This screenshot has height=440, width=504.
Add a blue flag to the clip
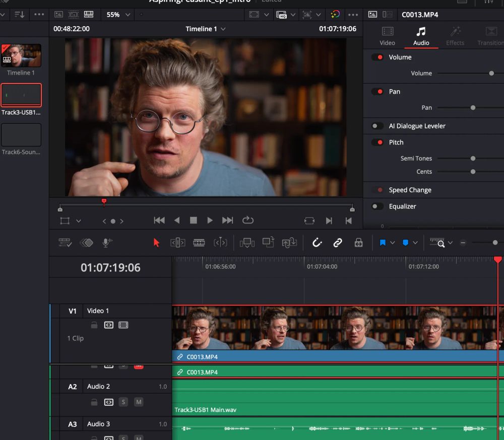[383, 243]
